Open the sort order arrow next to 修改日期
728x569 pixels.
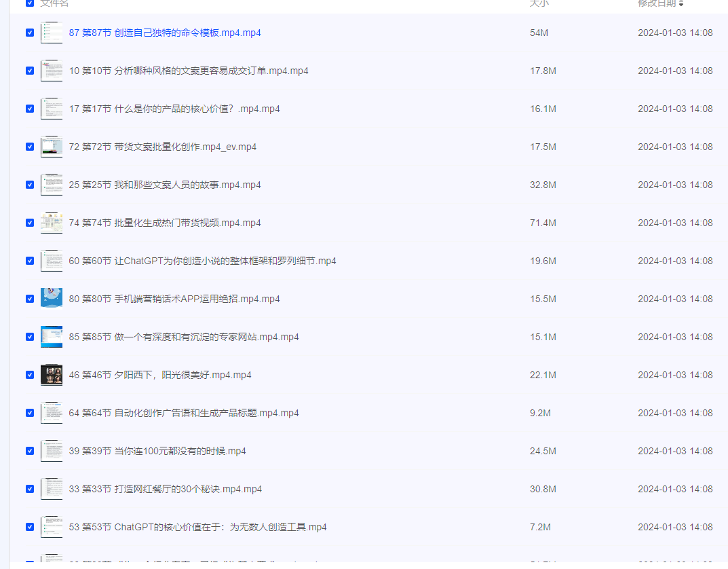click(x=682, y=3)
